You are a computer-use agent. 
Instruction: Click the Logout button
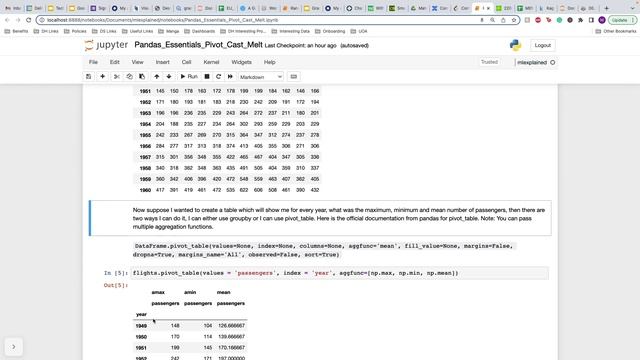point(543,45)
